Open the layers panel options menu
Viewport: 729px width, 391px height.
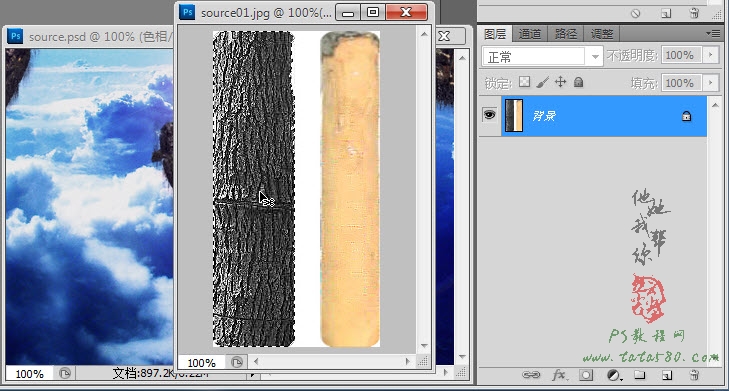713,33
